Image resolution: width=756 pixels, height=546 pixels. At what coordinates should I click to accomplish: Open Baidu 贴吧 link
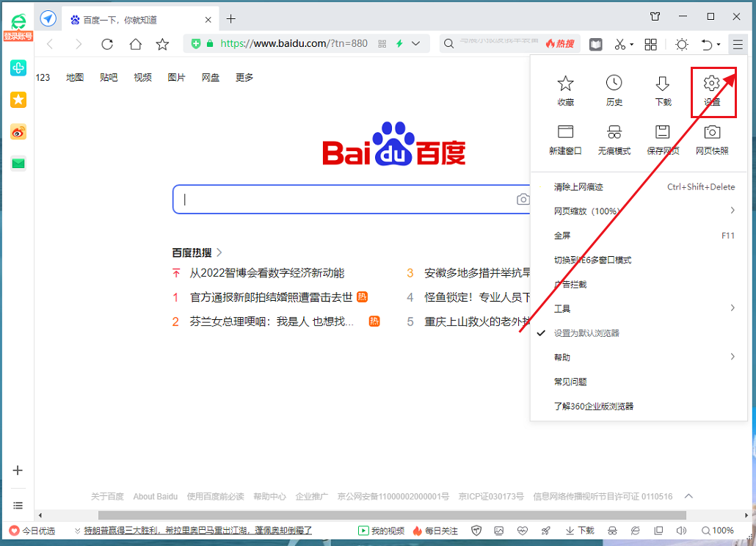tap(109, 78)
